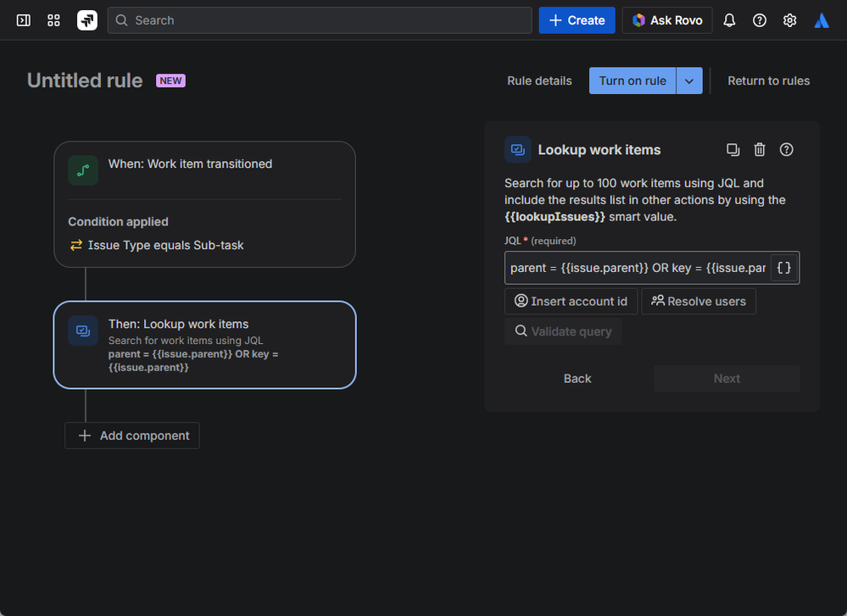This screenshot has height=616, width=847.
Task: Open the settings gear
Action: pos(789,20)
